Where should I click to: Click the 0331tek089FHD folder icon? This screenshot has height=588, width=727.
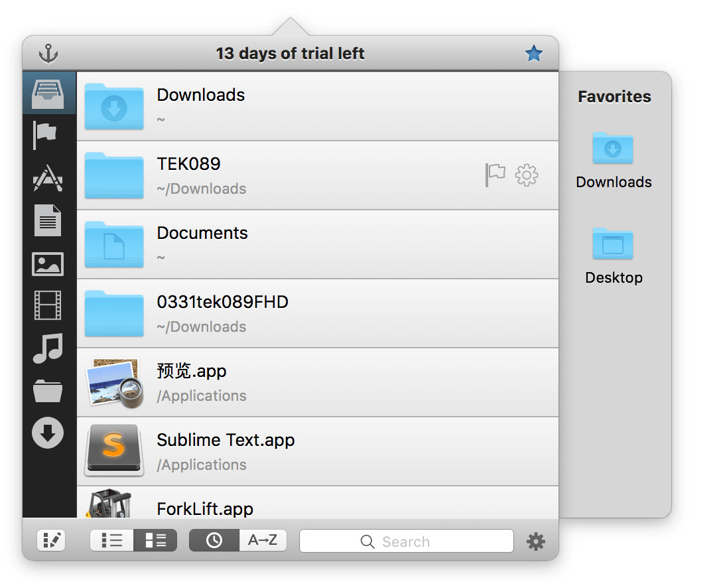[114, 313]
